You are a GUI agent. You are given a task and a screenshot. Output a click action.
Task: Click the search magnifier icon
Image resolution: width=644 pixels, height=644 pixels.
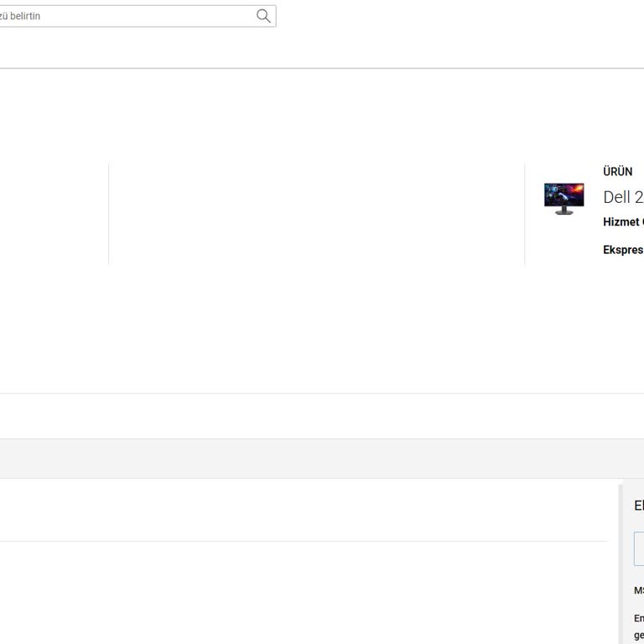click(x=263, y=16)
